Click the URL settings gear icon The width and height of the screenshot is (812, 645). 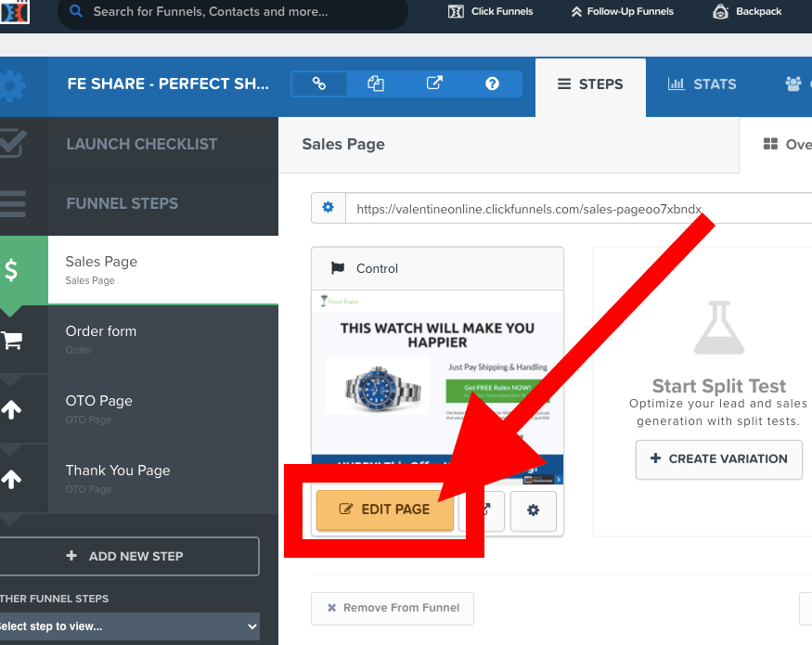pyautogui.click(x=329, y=208)
